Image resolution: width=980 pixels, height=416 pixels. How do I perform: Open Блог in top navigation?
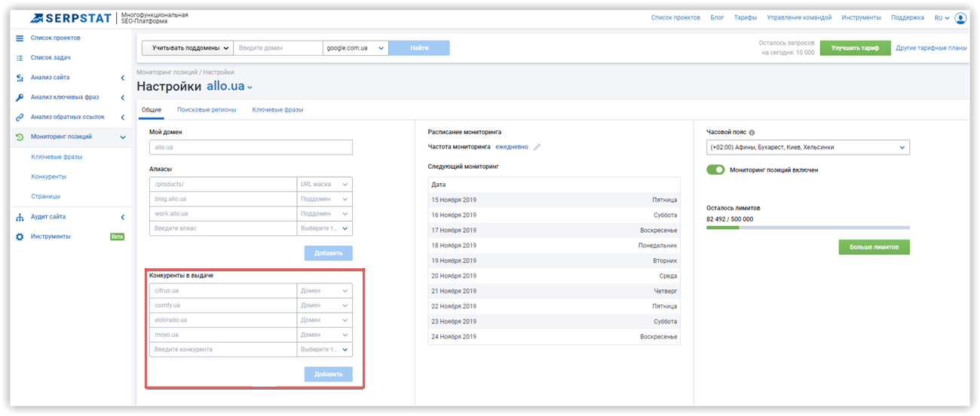point(717,18)
